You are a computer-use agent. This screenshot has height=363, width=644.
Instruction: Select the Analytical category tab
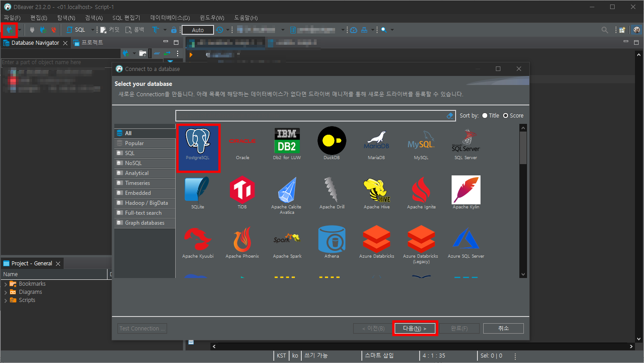pos(145,173)
